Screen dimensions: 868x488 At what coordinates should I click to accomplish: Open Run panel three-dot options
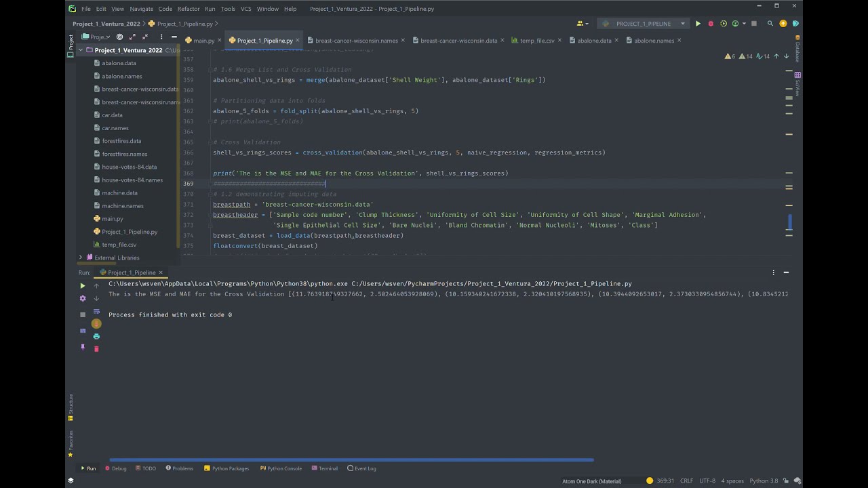[773, 272]
